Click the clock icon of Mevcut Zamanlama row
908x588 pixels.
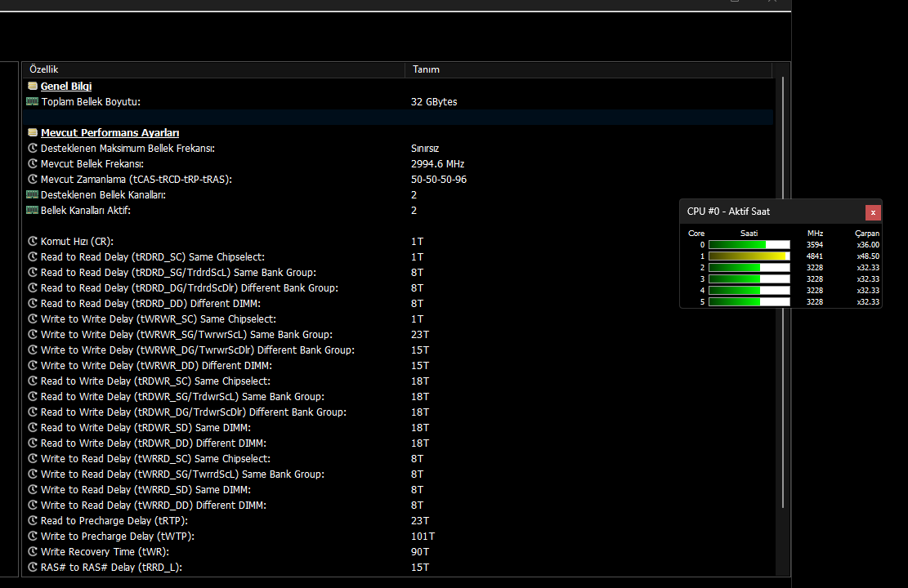[x=33, y=180]
